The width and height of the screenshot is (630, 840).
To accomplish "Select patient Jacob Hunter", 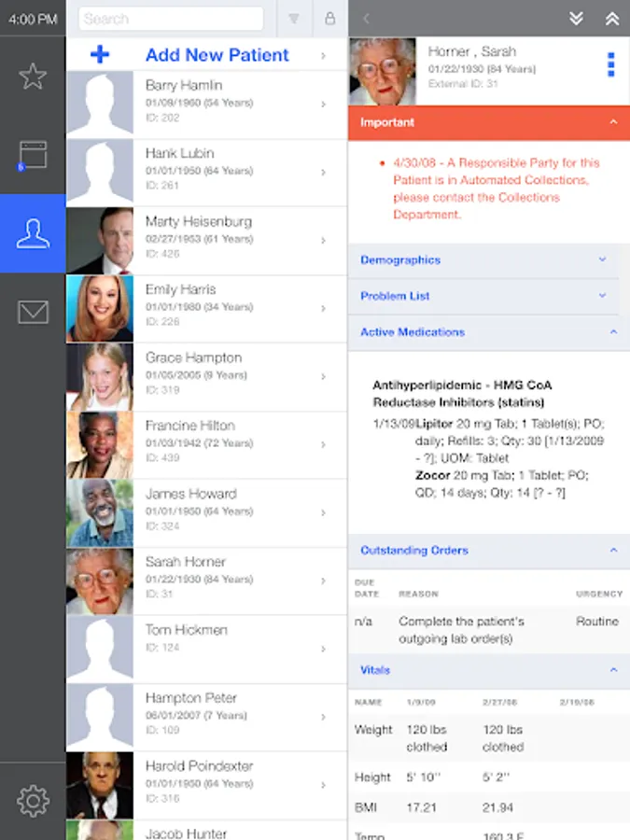I will tap(206, 831).
